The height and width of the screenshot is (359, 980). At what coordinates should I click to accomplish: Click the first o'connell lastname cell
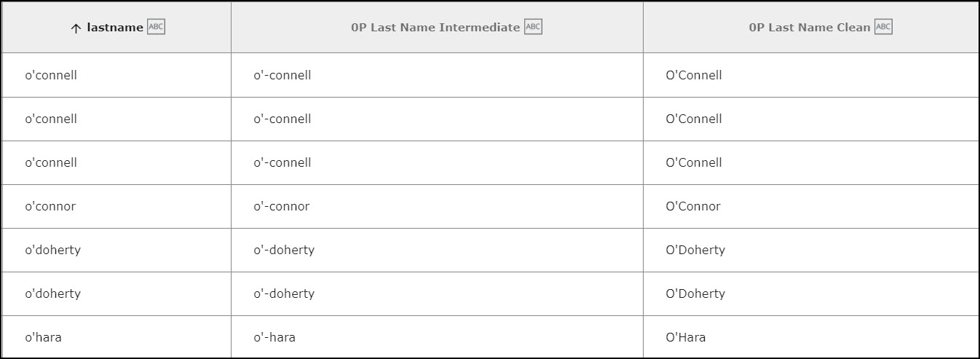(116, 75)
